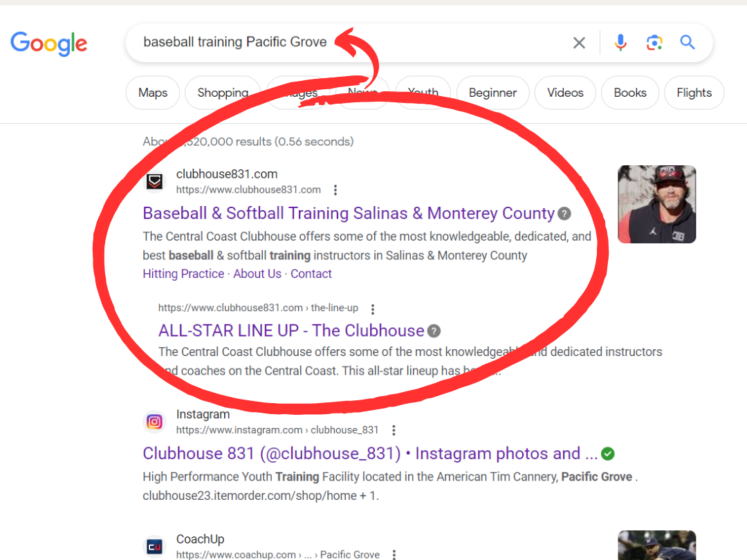Switch to the Books filter

point(630,93)
